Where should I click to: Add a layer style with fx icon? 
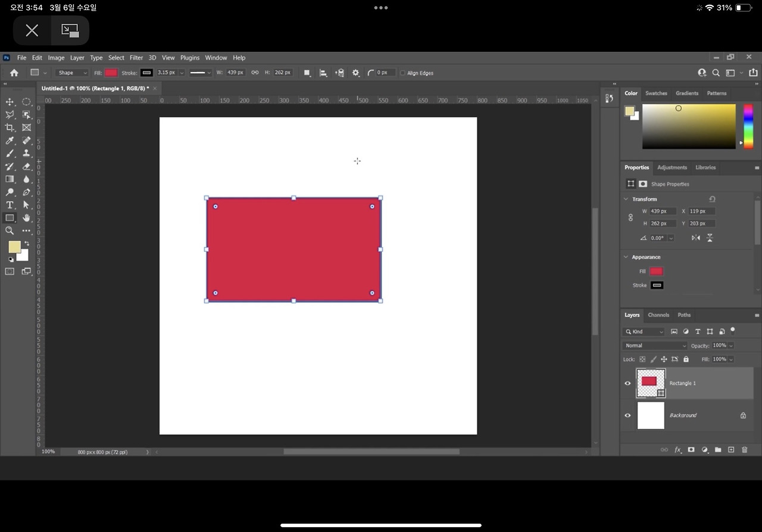click(x=677, y=450)
